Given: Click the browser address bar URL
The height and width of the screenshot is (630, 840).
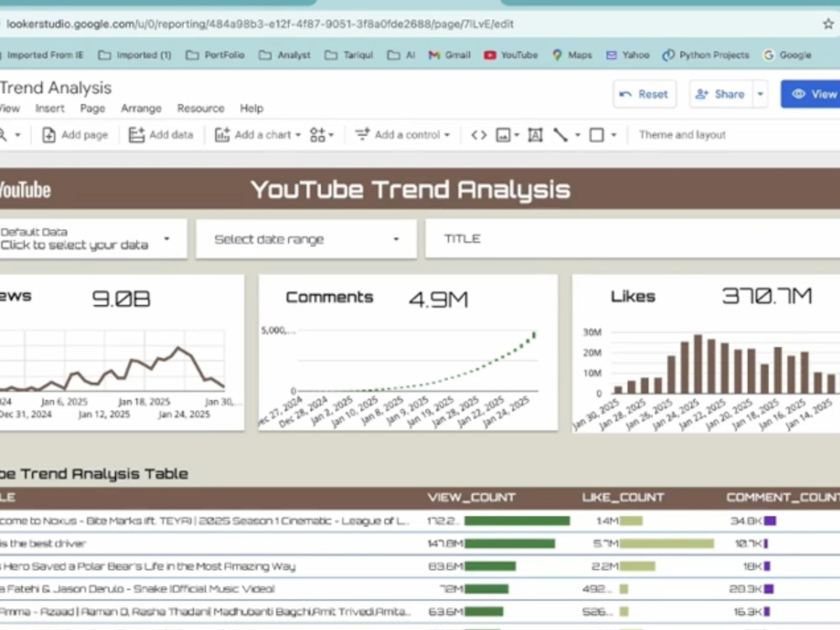Looking at the screenshot, I should (x=260, y=24).
